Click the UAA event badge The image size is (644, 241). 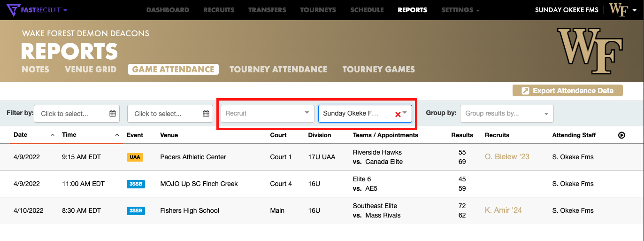point(135,157)
